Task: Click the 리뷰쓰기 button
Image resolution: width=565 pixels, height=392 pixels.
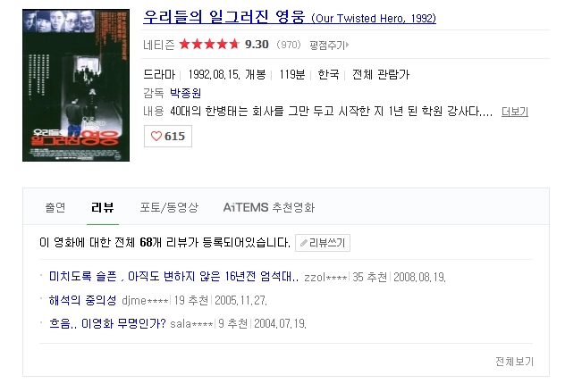Action: point(323,243)
